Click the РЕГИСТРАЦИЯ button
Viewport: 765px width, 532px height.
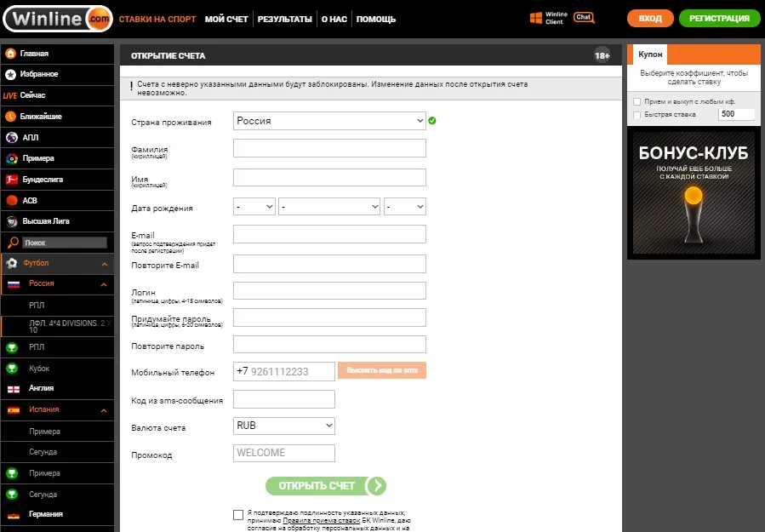(x=719, y=19)
